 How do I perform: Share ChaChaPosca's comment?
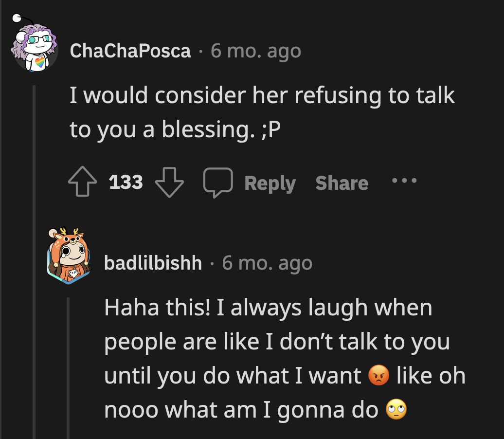341,183
